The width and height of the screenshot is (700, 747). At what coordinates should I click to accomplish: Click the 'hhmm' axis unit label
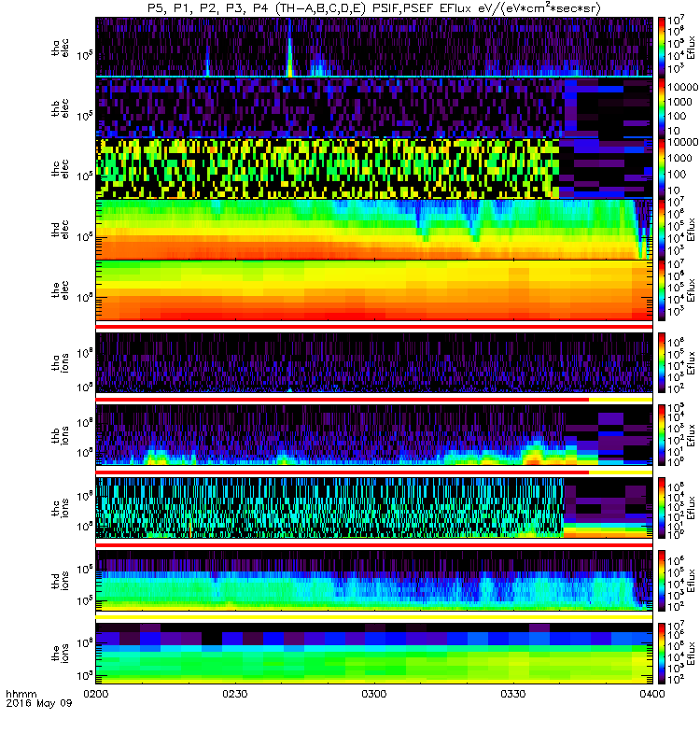point(21,694)
